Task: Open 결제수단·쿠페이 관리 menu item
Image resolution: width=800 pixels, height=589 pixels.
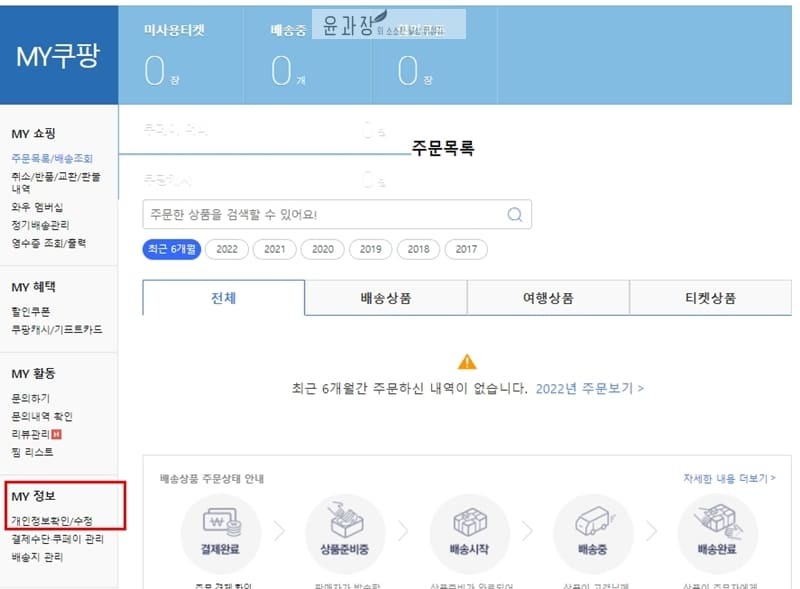Action: pos(58,539)
